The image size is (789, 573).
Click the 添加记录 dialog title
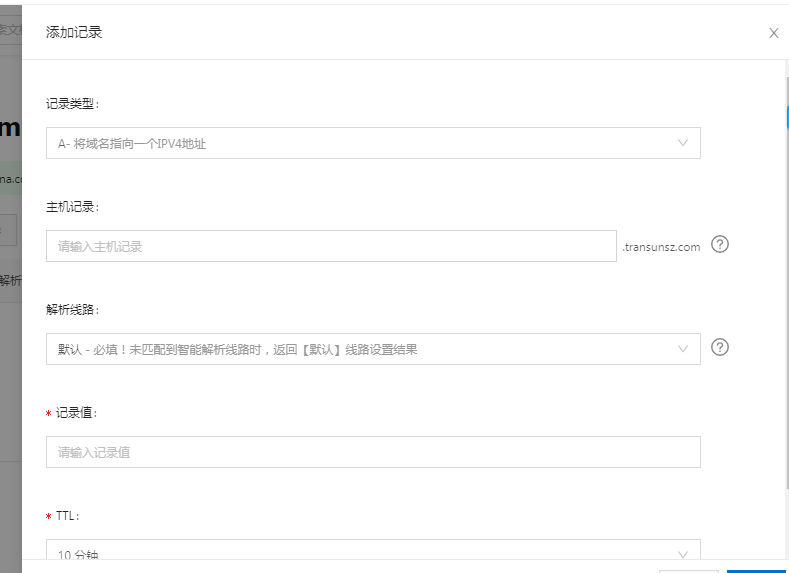coord(74,32)
